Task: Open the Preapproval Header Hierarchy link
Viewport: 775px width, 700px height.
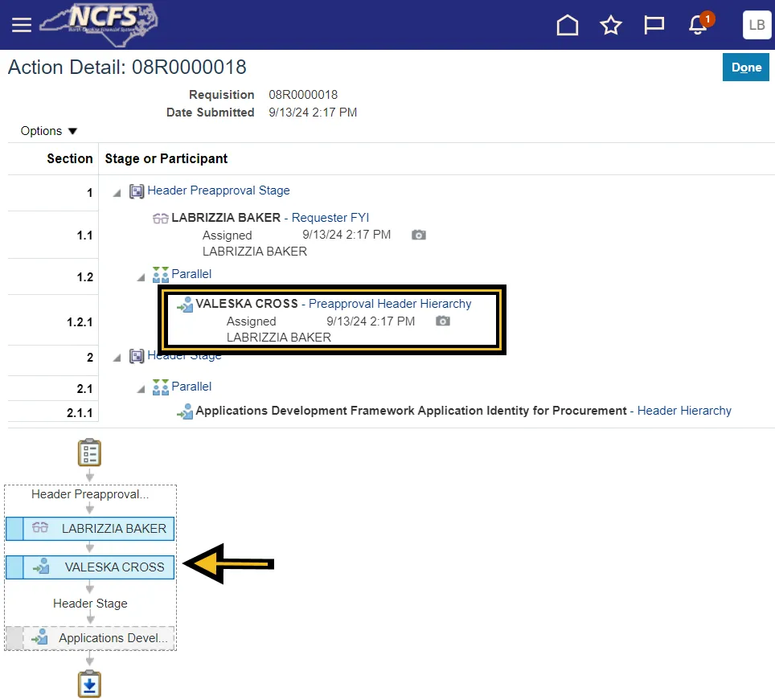Action: click(x=390, y=304)
